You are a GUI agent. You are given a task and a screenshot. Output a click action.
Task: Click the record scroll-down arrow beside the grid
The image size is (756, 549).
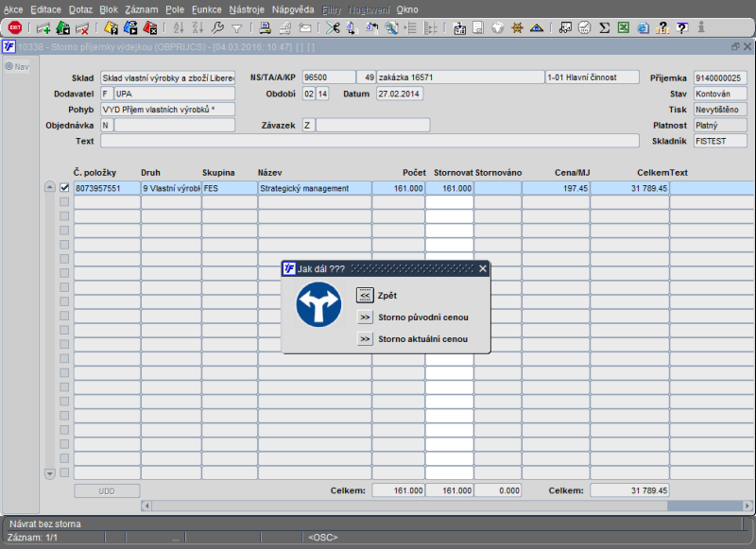pos(50,473)
